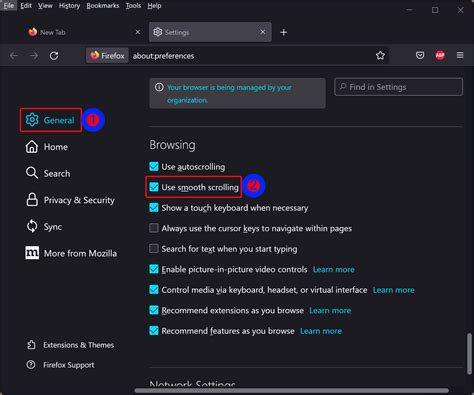
Task: Disable Use smooth scrolling checkbox
Action: pyautogui.click(x=154, y=187)
